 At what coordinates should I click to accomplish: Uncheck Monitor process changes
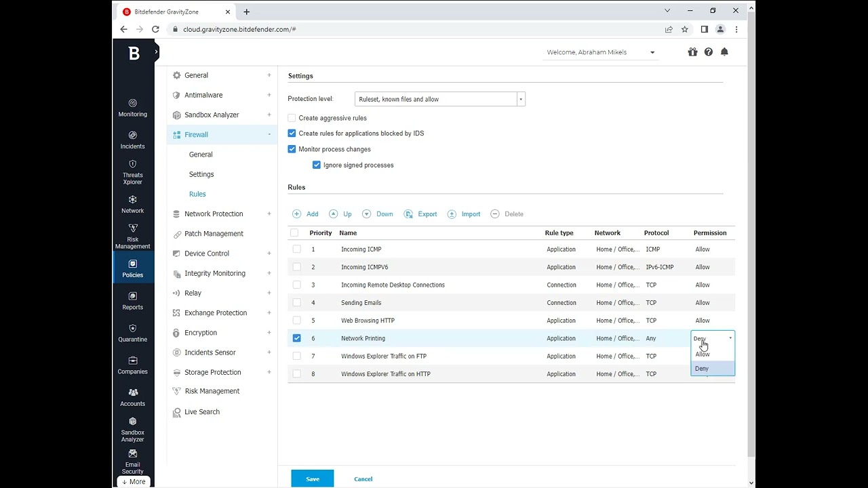tap(292, 149)
